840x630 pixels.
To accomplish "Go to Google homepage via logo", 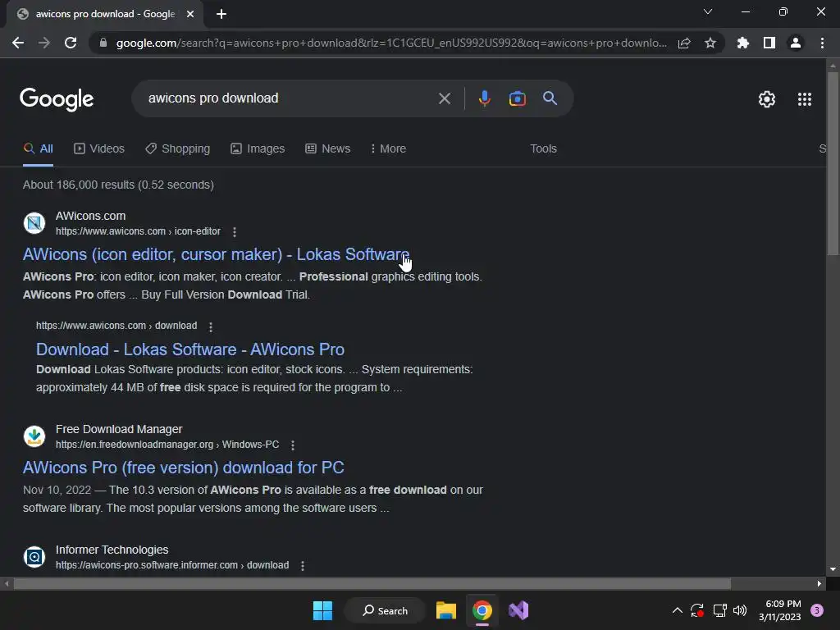I will (57, 99).
